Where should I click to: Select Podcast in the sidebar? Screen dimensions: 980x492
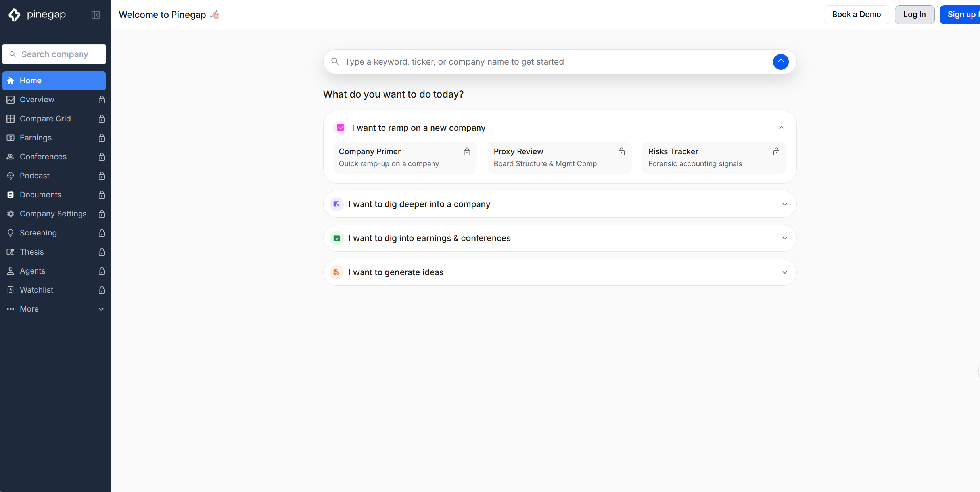point(54,176)
